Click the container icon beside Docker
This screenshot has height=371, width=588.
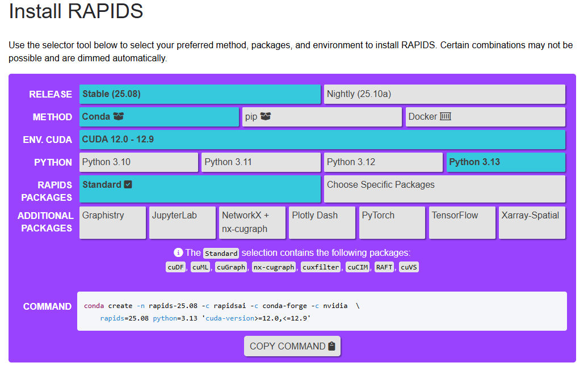pyautogui.click(x=445, y=116)
